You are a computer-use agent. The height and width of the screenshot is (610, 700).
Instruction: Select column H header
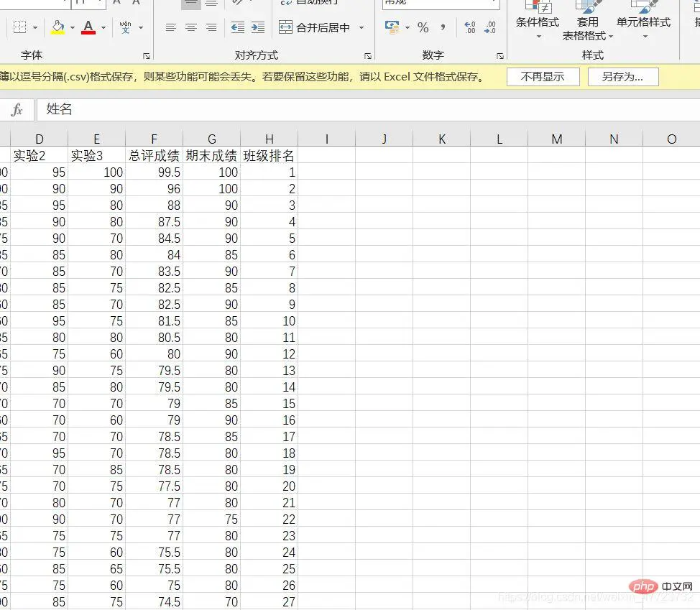269,139
